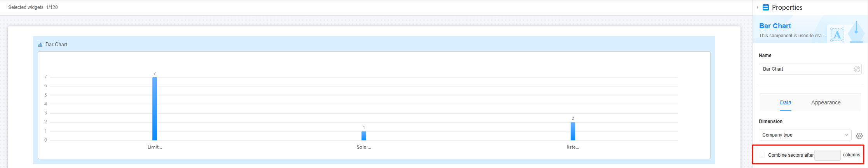Select the bar with value 2

(x=573, y=131)
